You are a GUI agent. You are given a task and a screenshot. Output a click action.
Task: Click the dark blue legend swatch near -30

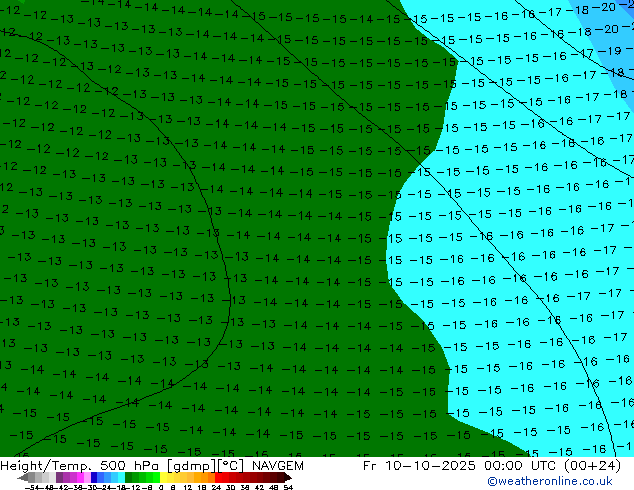pyautogui.click(x=94, y=477)
